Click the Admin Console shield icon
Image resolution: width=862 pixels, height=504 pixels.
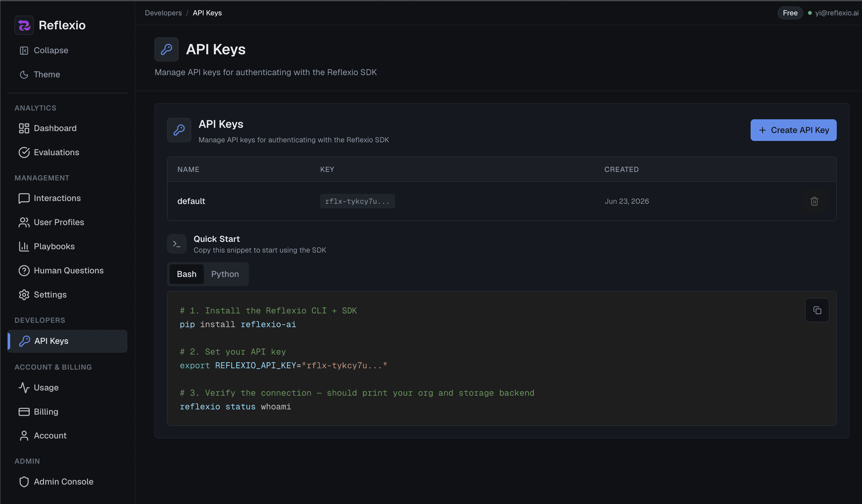click(x=24, y=482)
